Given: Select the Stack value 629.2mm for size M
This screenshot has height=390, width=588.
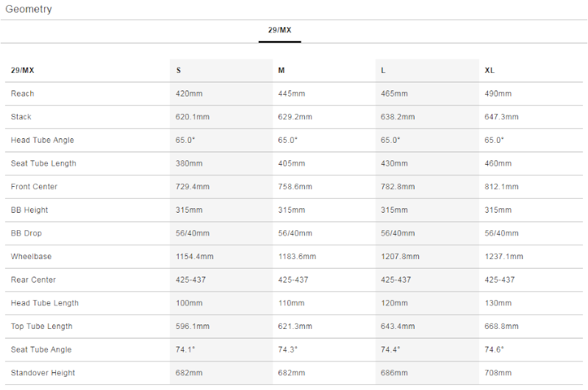Looking at the screenshot, I should [x=295, y=117].
